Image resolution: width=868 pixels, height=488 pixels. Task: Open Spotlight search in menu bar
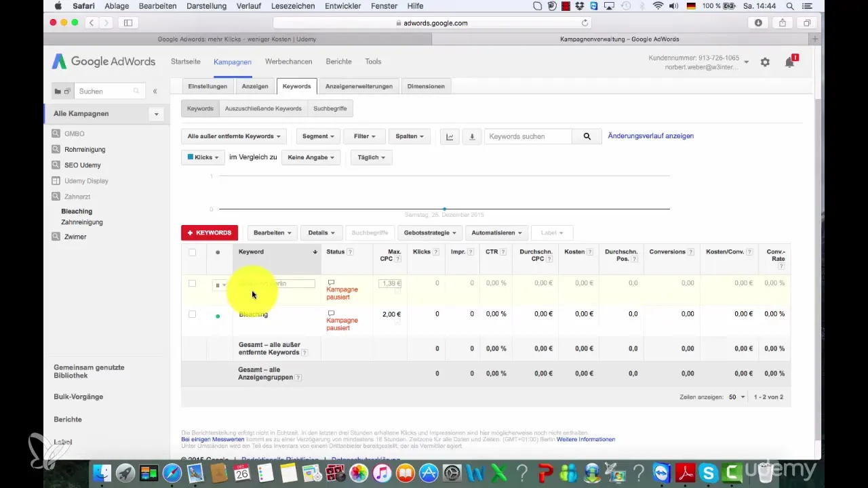click(x=790, y=6)
